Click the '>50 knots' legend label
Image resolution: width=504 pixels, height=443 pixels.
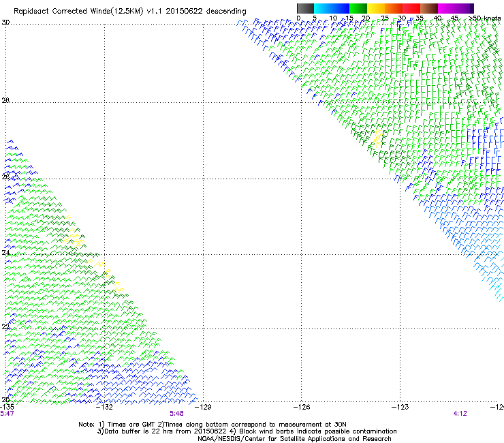(x=484, y=18)
